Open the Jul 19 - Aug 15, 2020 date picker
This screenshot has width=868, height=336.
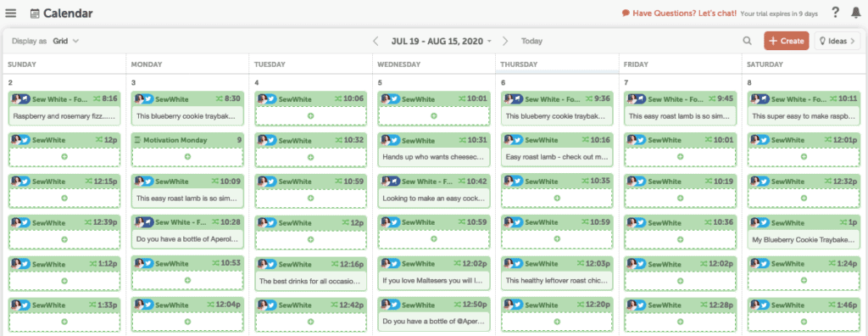[x=441, y=41]
